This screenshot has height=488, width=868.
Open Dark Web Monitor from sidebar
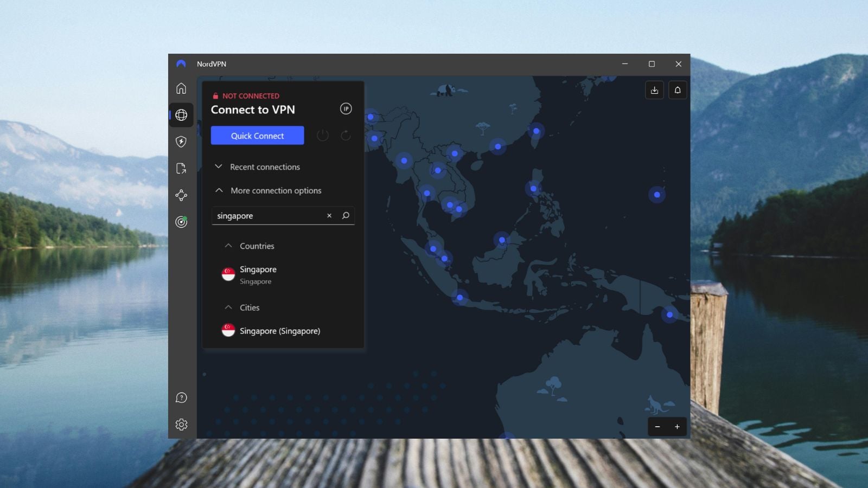click(181, 222)
